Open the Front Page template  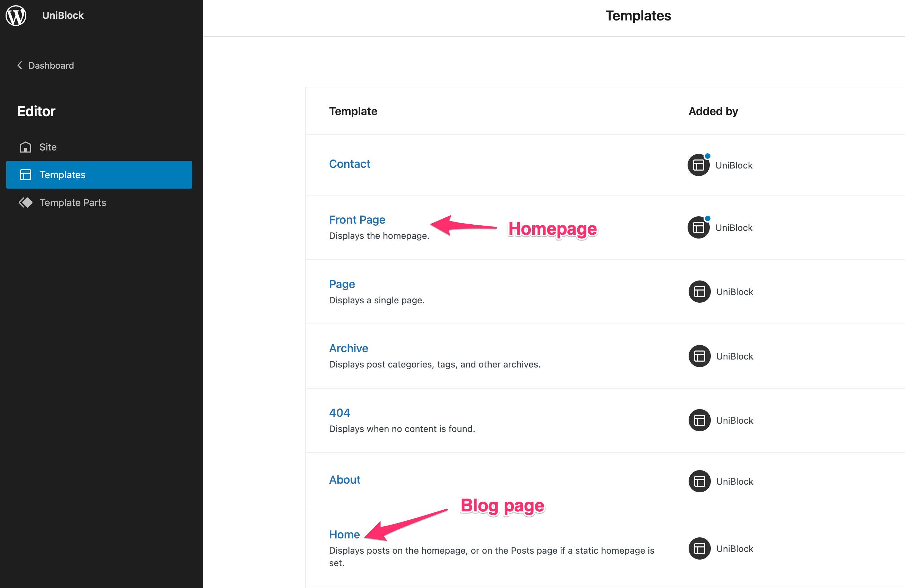point(357,220)
